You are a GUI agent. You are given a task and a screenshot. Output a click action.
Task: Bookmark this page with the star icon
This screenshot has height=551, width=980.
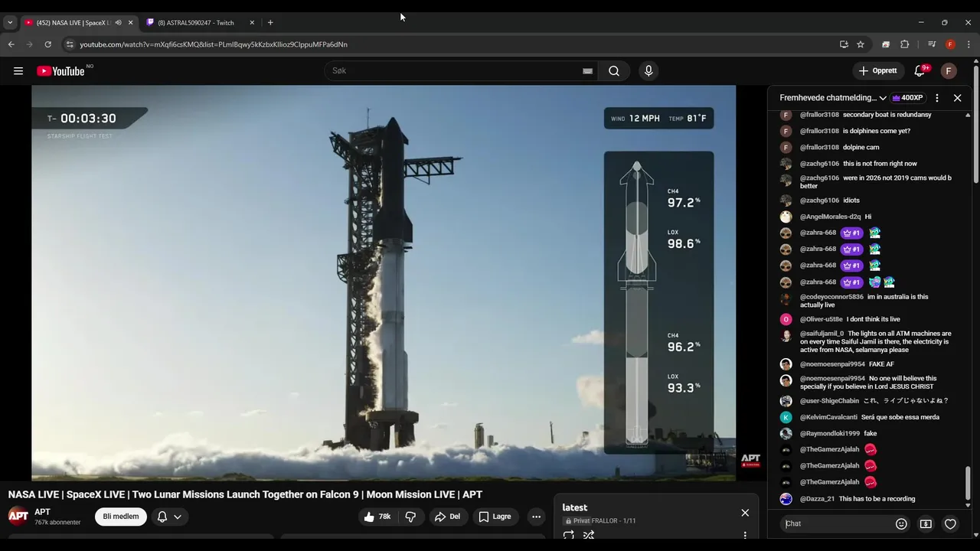click(x=861, y=44)
